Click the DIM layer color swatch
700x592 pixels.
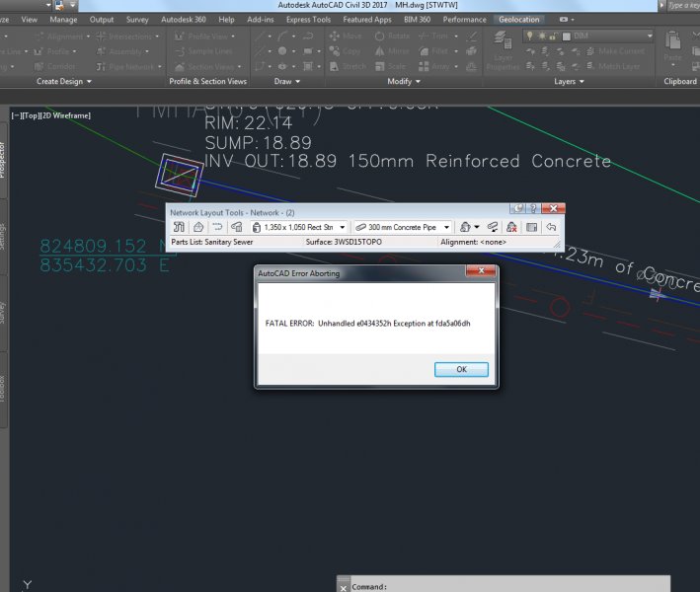pyautogui.click(x=566, y=37)
